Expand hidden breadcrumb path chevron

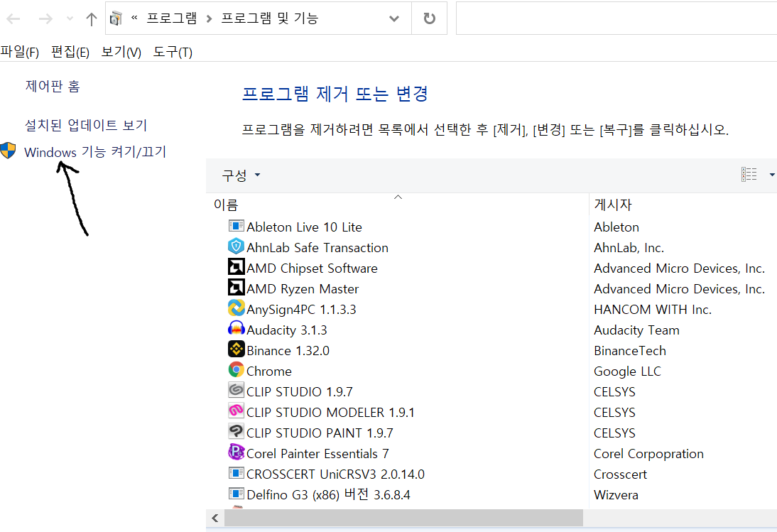pos(134,18)
